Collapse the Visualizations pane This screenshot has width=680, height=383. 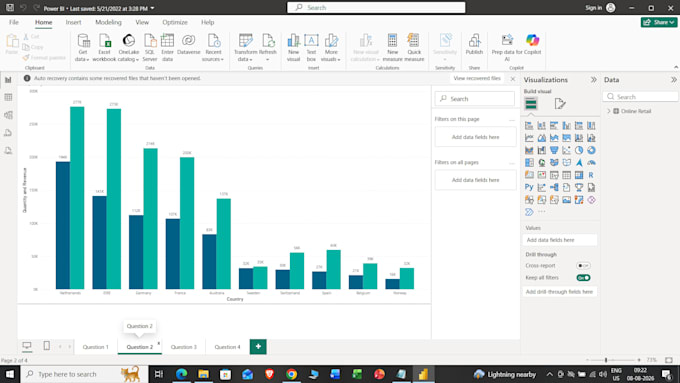593,80
